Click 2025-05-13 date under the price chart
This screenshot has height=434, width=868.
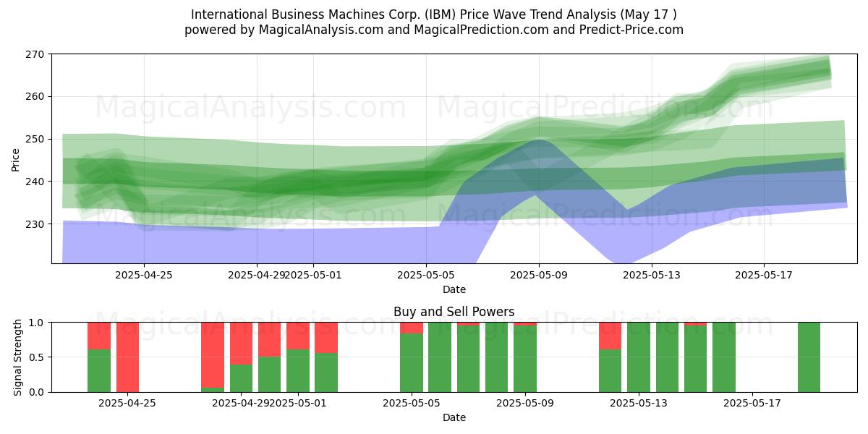(x=652, y=275)
